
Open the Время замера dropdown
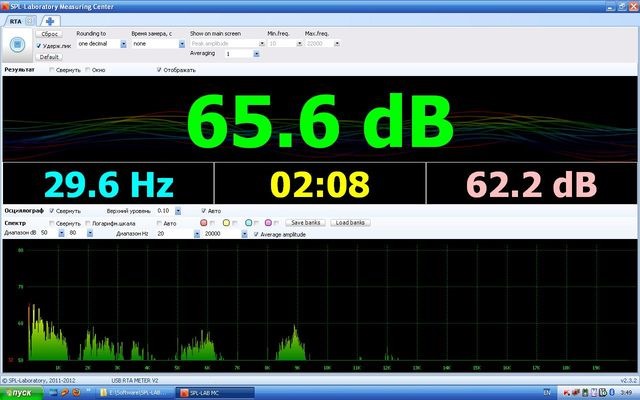tap(182, 44)
